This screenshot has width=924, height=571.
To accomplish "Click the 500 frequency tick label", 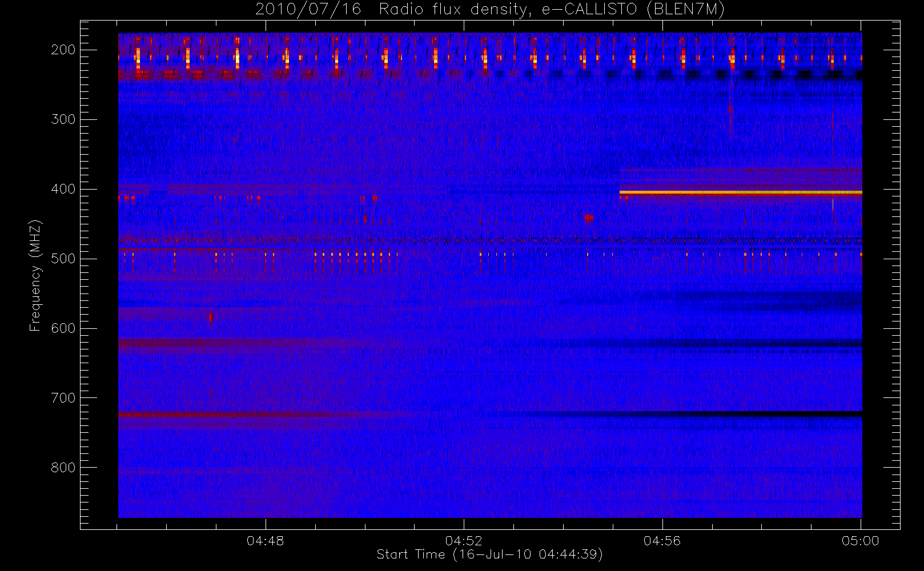I will pos(63,259).
